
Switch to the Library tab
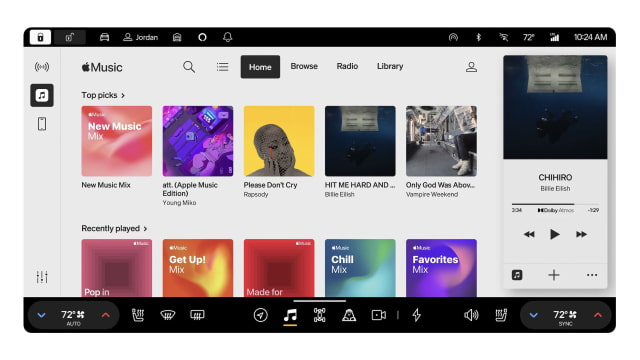click(x=390, y=66)
